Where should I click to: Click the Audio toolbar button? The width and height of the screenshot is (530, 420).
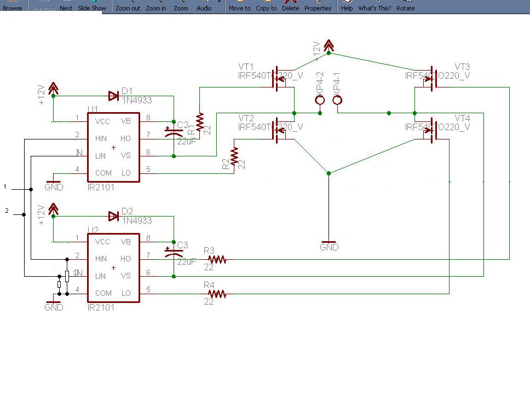tap(204, 6)
